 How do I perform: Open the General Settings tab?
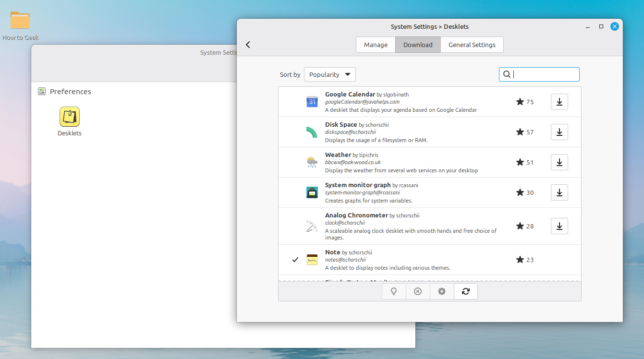[472, 45]
